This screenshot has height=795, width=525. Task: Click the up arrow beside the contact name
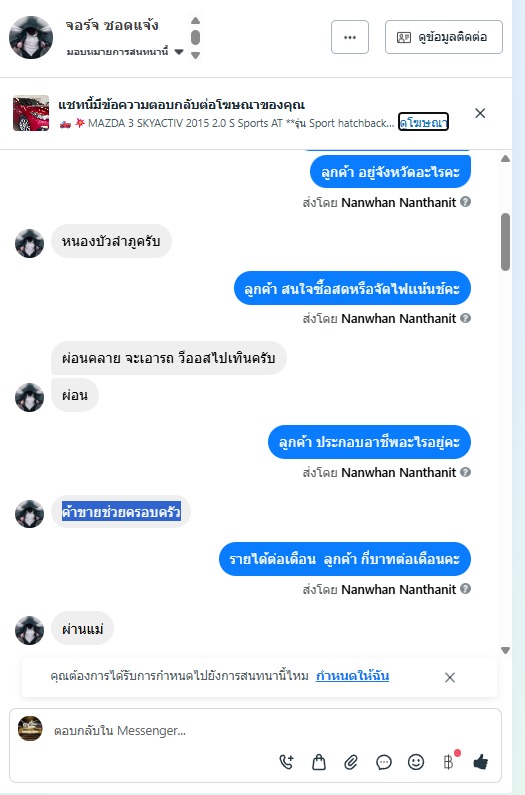[195, 21]
